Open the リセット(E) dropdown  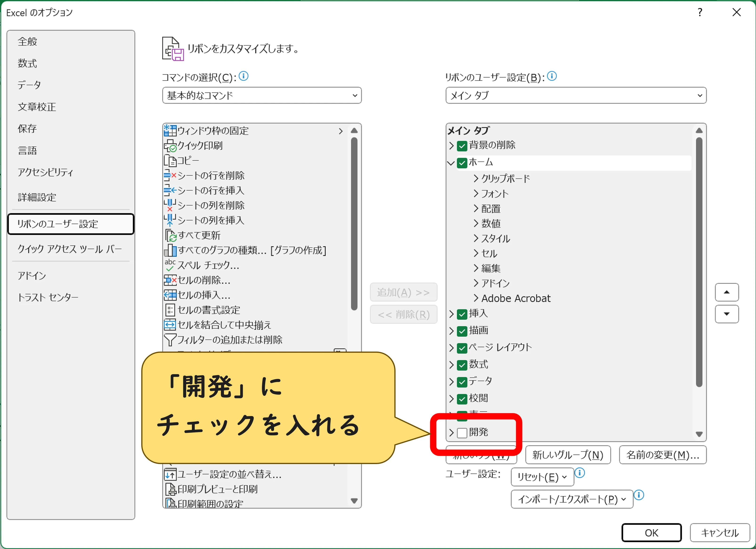[542, 477]
